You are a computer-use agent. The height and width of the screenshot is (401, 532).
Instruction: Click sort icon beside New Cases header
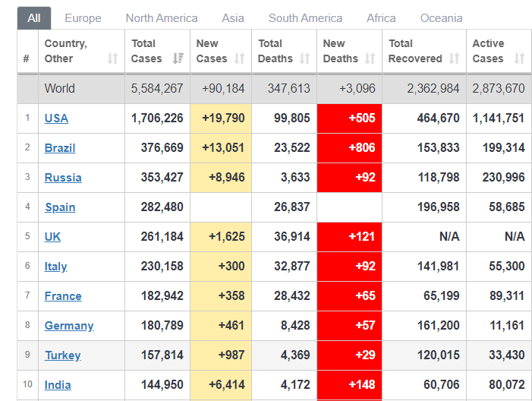coord(239,58)
